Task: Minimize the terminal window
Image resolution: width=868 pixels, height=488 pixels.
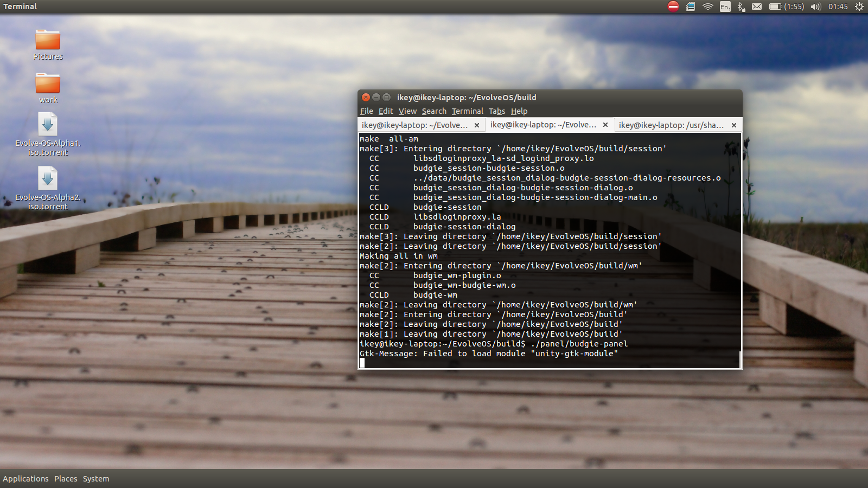Action: pyautogui.click(x=376, y=98)
